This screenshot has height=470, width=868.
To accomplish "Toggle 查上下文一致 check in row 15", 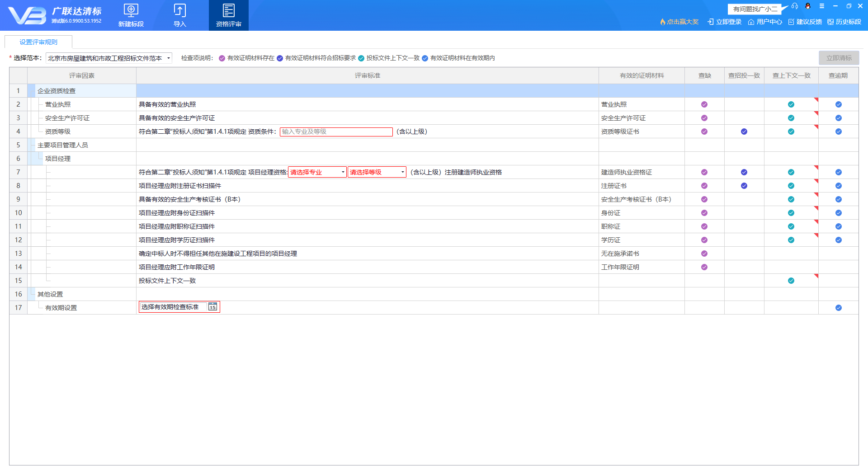I will (791, 281).
